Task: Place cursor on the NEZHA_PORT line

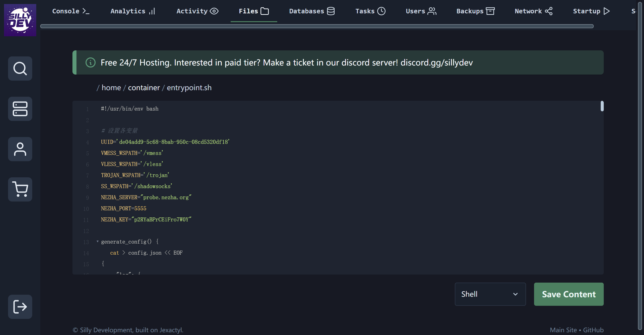Action: coord(124,209)
